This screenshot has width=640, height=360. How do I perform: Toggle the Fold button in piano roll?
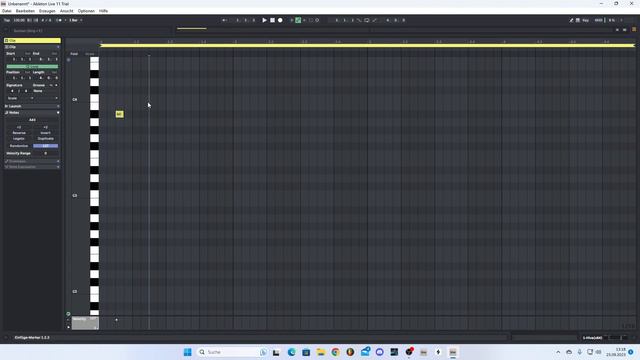[74, 54]
